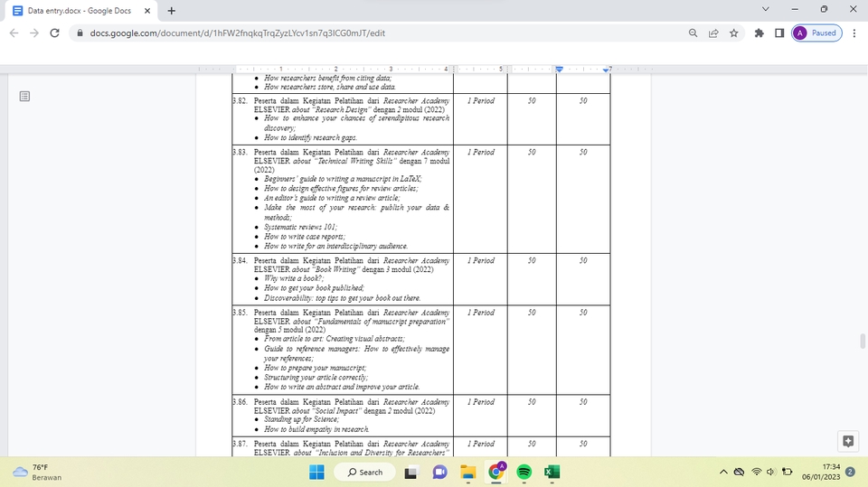Open the zoom magnifier in address bar
This screenshot has width=868, height=487.
click(693, 33)
